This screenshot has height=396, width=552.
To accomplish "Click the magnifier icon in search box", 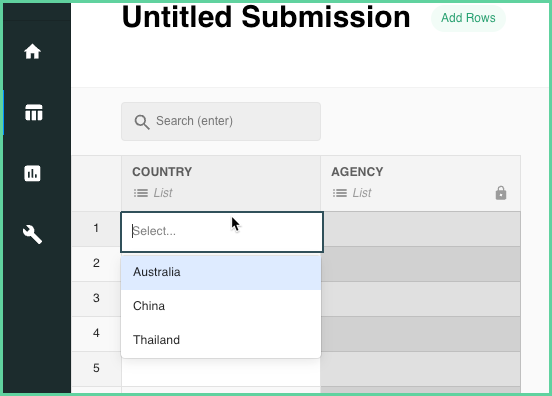I will coord(142,122).
